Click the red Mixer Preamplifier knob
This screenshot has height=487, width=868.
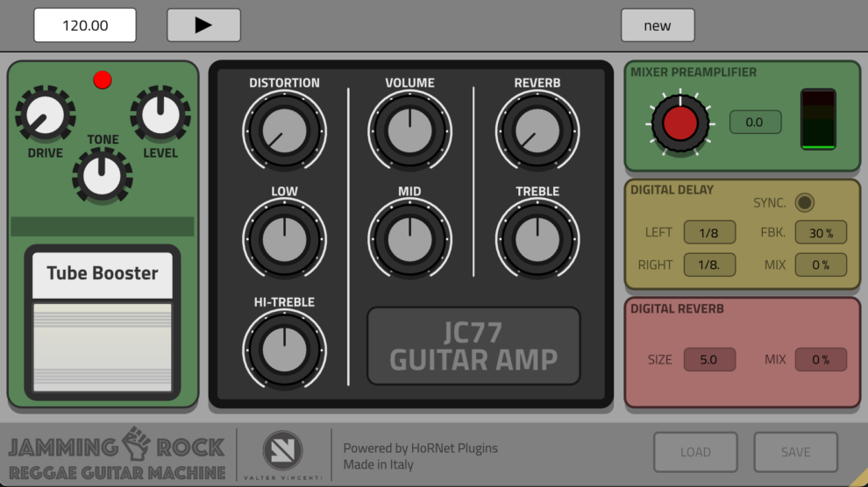pyautogui.click(x=680, y=124)
